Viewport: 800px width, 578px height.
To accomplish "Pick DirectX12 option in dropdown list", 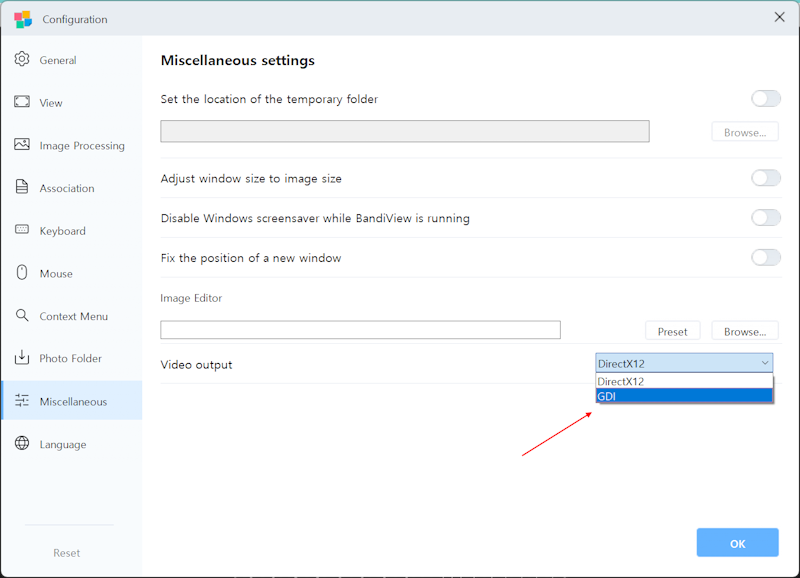I will click(684, 381).
